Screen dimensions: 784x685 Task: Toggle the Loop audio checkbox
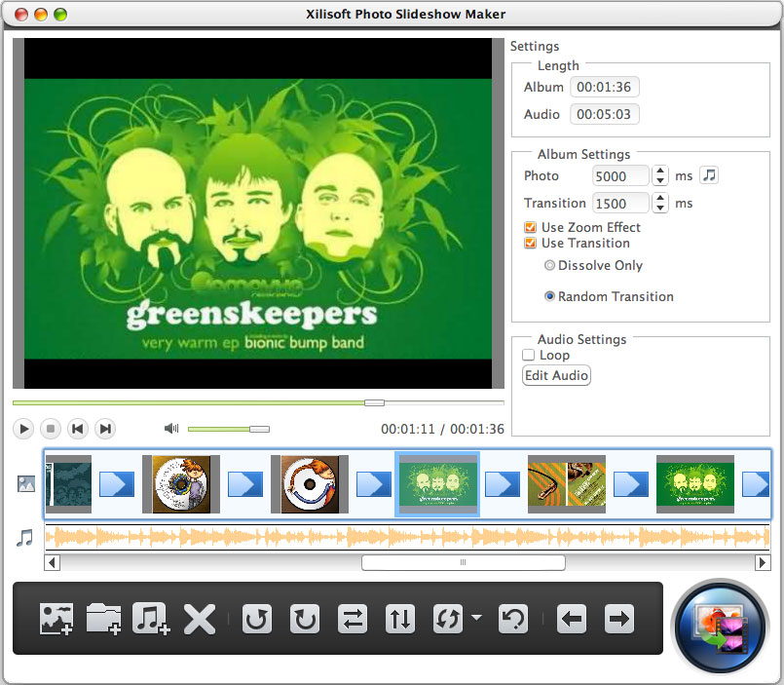point(529,356)
